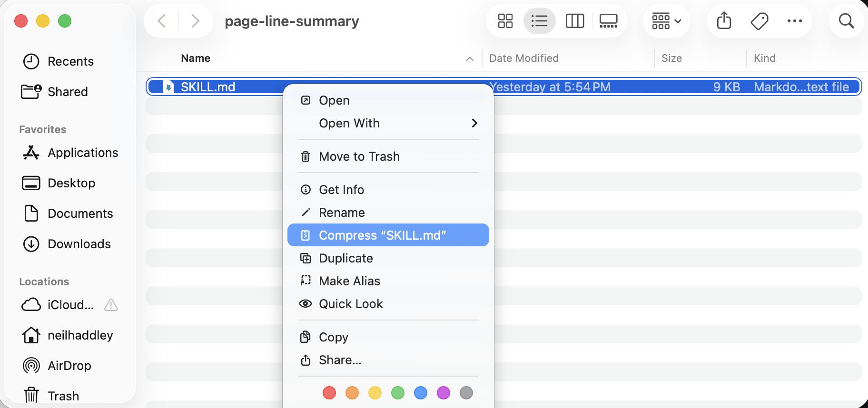
Task: Open Applications in Favorites
Action: click(x=70, y=153)
